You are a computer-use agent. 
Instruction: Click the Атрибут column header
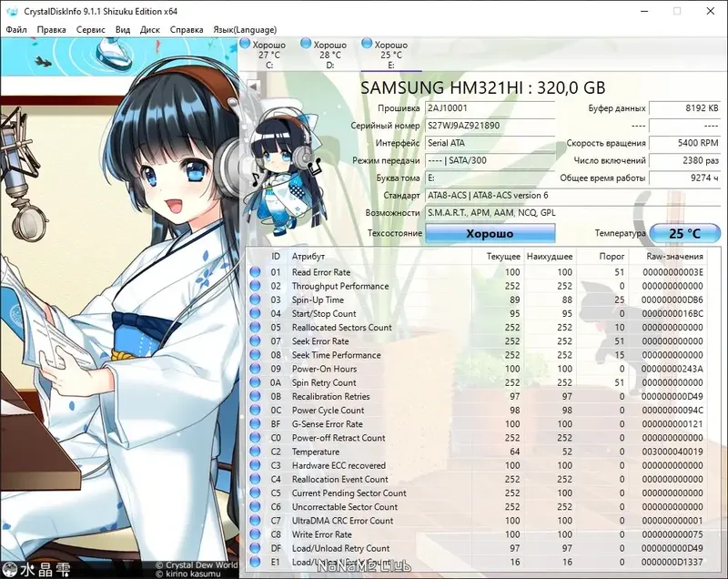pos(379,257)
